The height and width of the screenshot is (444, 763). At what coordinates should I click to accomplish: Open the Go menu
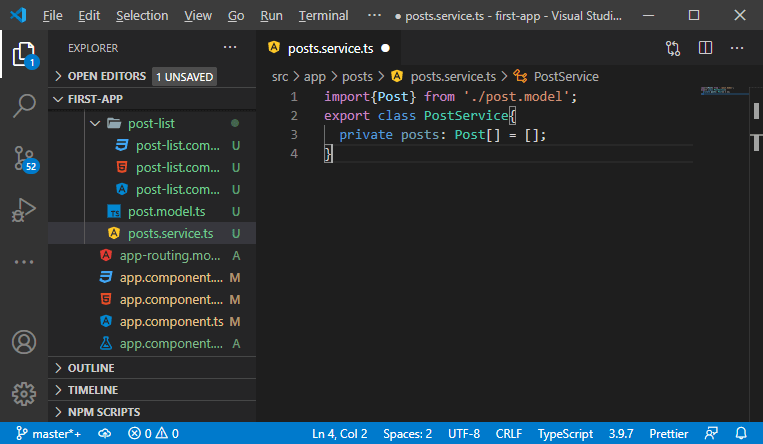click(x=236, y=16)
